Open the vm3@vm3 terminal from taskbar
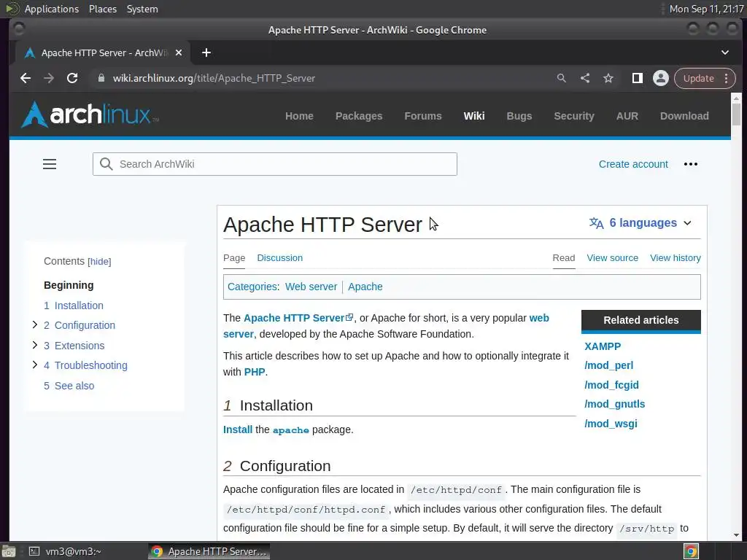The height and width of the screenshot is (560, 747). (x=66, y=551)
